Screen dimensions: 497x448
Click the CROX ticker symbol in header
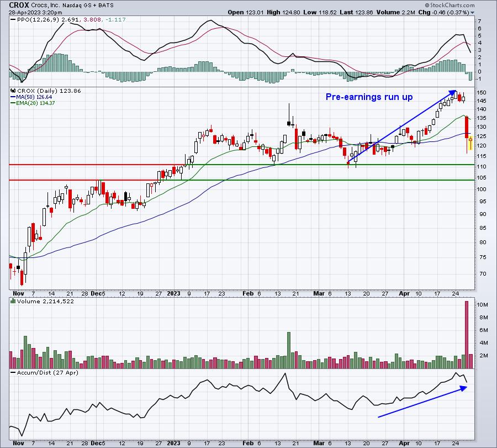click(x=19, y=5)
